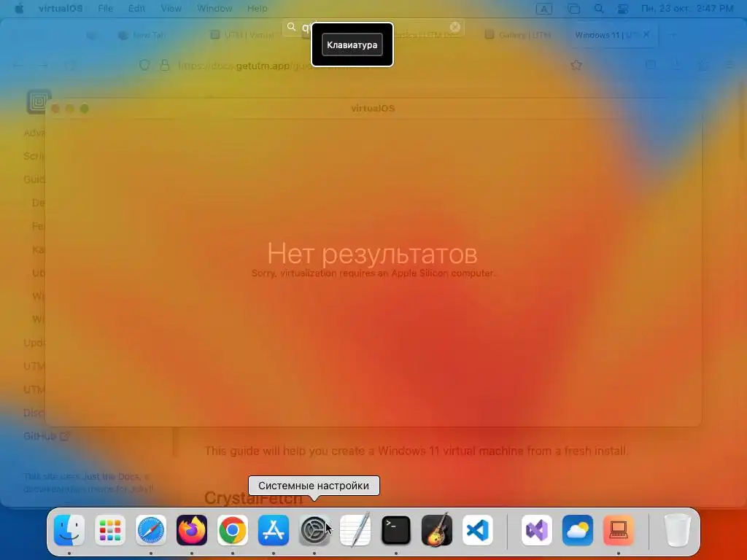The height and width of the screenshot is (560, 747).
Task: Open the View menu
Action: [x=171, y=9]
